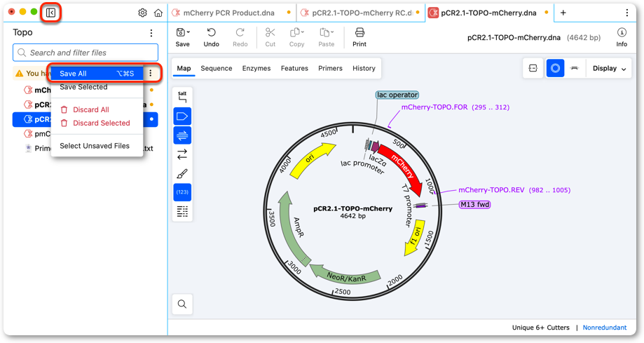This screenshot has width=644, height=343.
Task: Switch to the Sequence tab
Action: [x=217, y=68]
